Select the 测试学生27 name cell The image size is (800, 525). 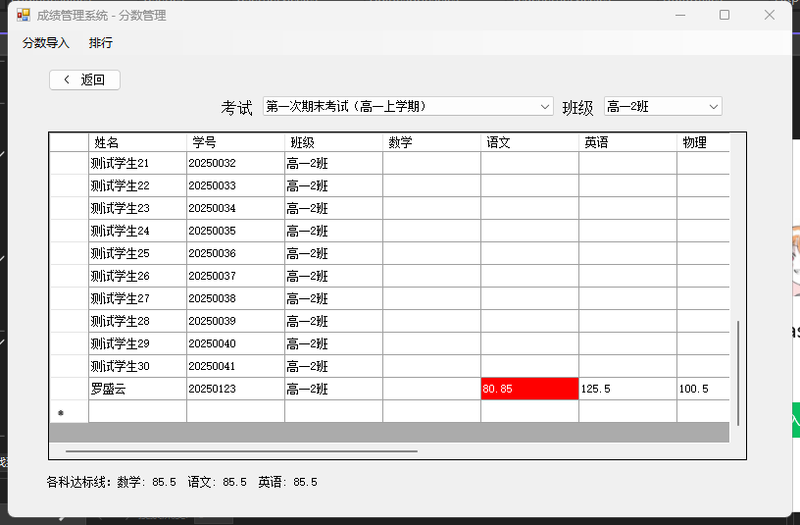138,298
